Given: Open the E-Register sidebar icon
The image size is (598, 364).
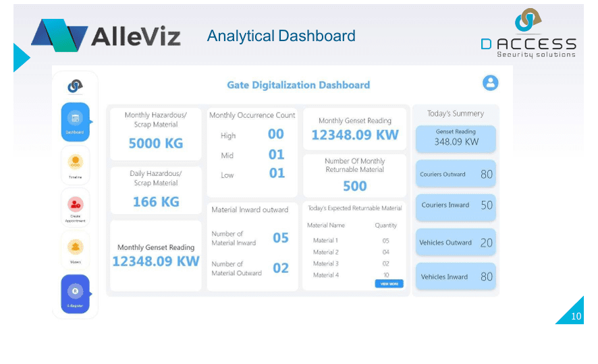Looking at the screenshot, I should 75,293.
